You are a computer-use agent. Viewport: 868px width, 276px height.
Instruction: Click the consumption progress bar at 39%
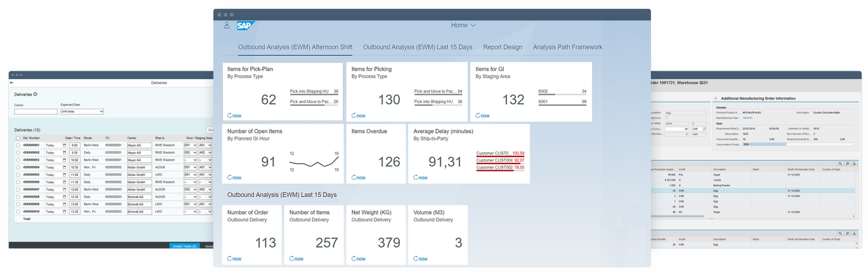click(798, 144)
